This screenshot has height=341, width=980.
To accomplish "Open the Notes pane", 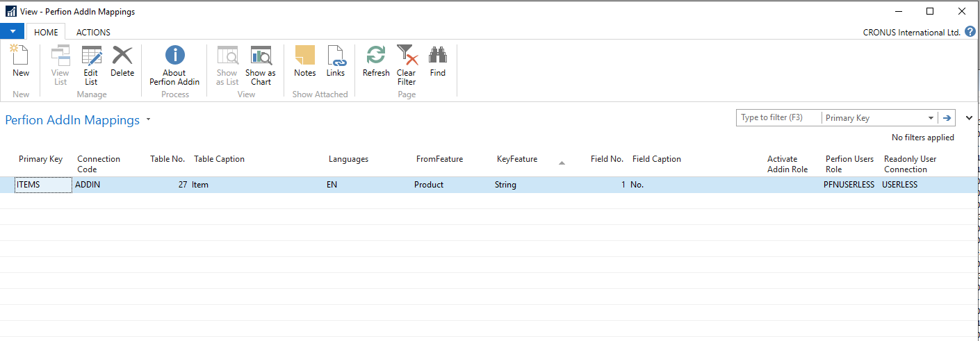I will (x=305, y=60).
